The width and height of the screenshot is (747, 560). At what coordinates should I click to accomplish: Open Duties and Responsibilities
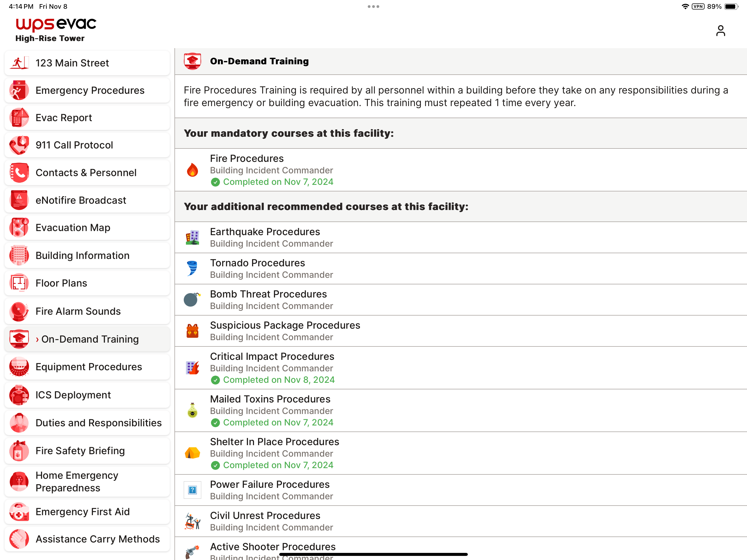click(x=87, y=423)
